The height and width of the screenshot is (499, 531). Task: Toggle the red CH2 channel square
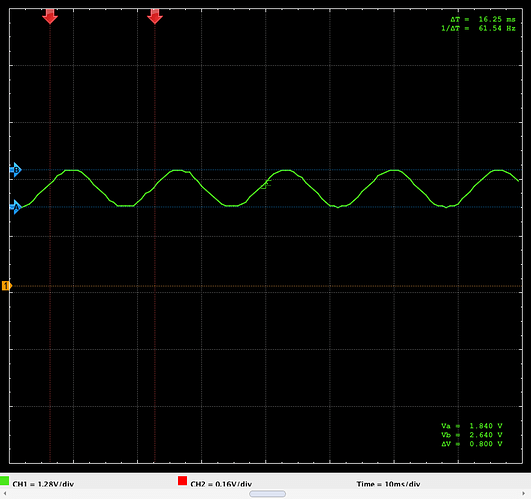point(183,481)
